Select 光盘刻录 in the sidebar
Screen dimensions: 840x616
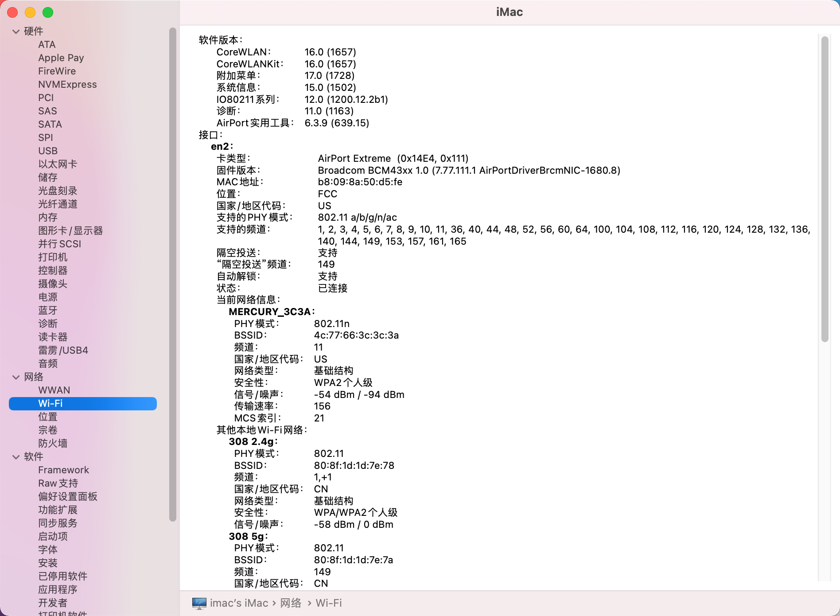tap(58, 191)
